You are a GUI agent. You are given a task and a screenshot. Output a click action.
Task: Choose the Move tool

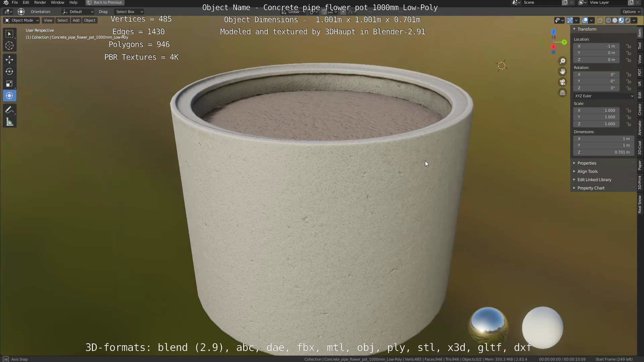click(9, 60)
